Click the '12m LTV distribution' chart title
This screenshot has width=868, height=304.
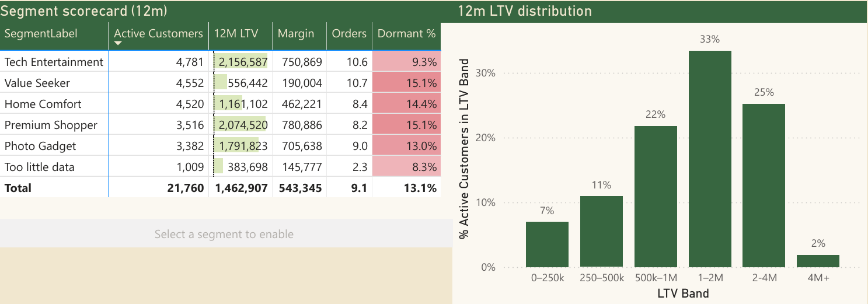(x=524, y=11)
